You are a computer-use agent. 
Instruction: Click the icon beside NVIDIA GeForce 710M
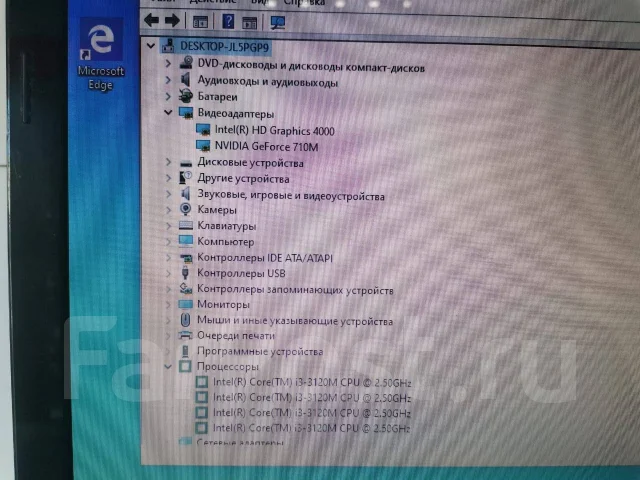point(203,146)
